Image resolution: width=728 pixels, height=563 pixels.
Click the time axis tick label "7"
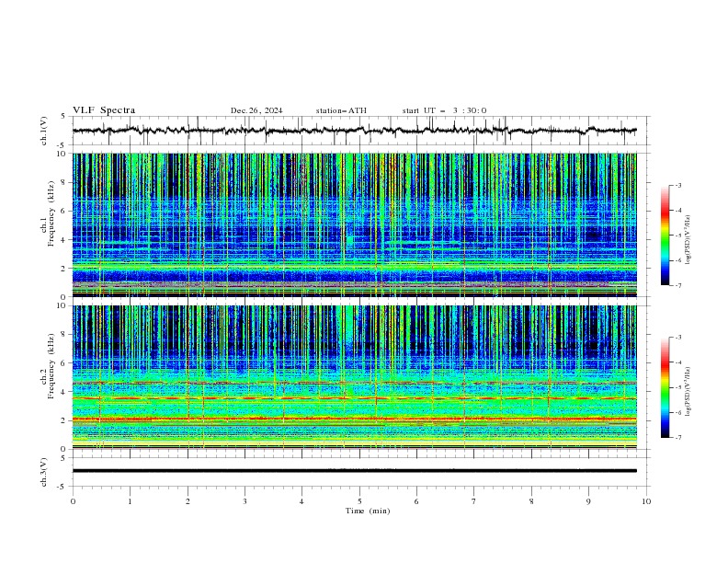tap(474, 501)
